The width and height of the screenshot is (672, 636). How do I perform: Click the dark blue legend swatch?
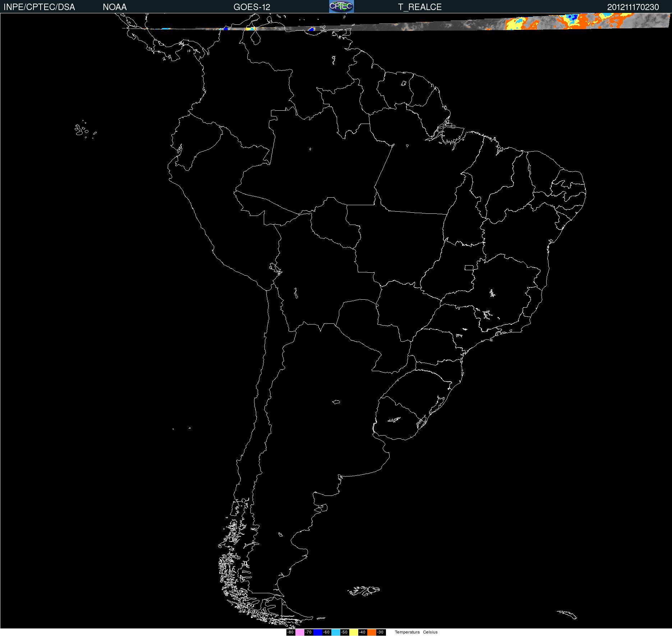318,632
